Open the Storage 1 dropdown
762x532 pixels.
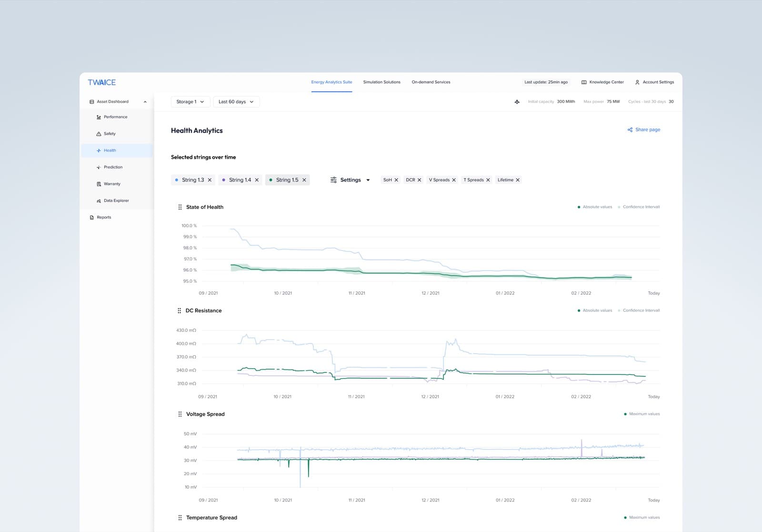tap(190, 102)
